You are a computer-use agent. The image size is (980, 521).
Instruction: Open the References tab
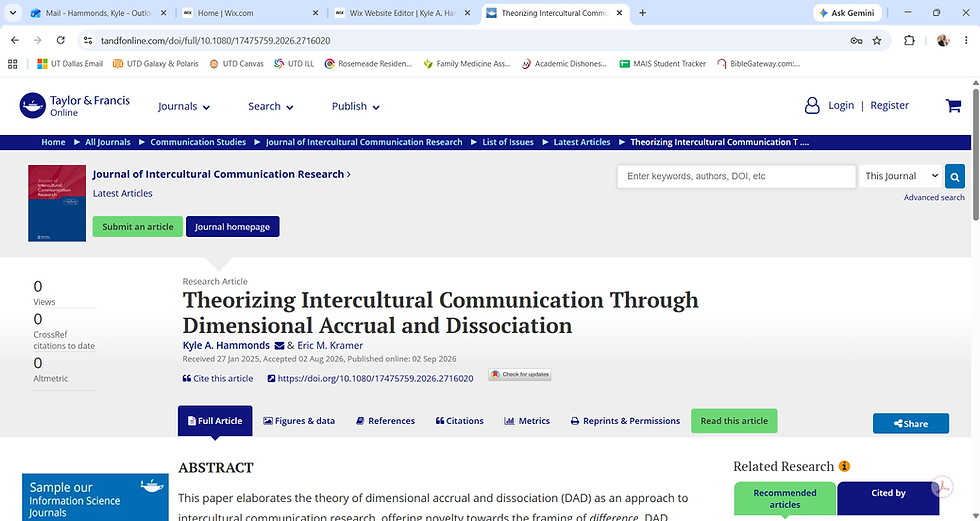coord(385,421)
